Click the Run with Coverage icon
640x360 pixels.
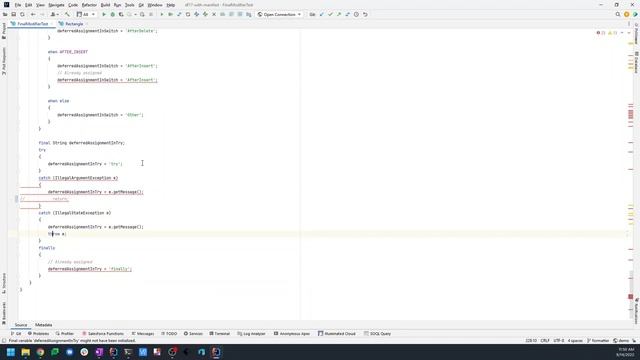click(x=121, y=14)
